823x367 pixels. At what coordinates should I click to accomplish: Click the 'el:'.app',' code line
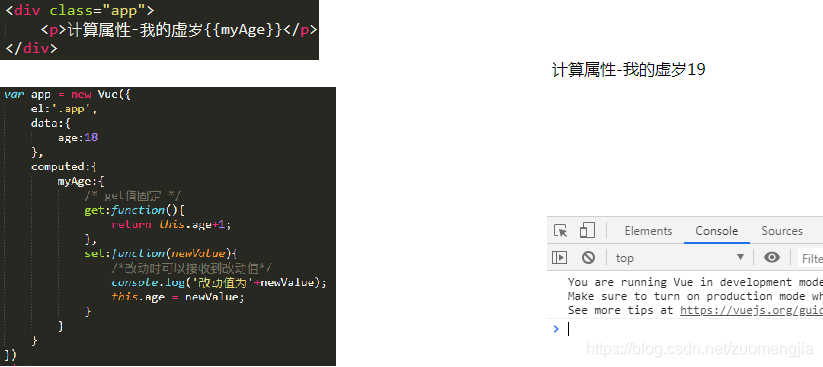click(65, 109)
